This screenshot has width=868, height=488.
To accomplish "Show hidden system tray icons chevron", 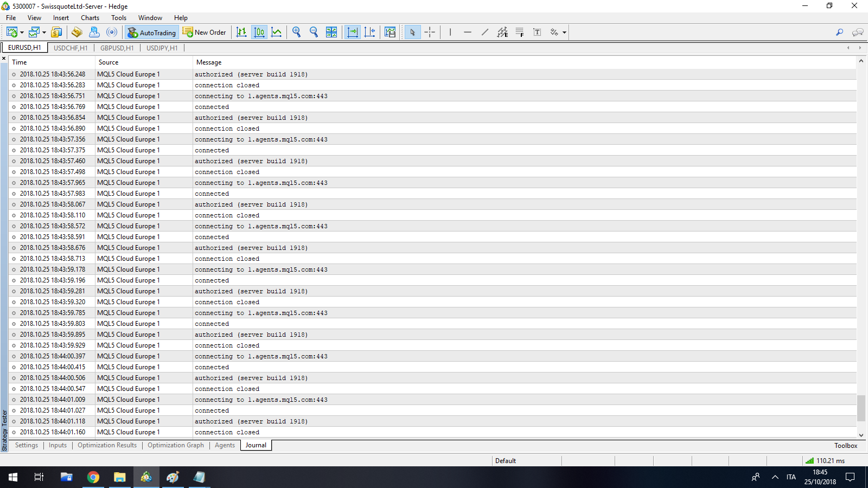I will pyautogui.click(x=775, y=477).
